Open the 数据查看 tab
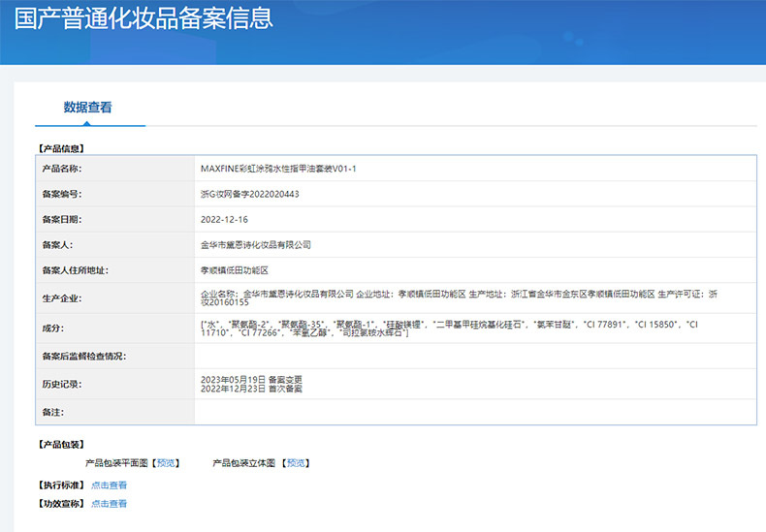Viewport: 766px width, 532px height. coord(88,108)
